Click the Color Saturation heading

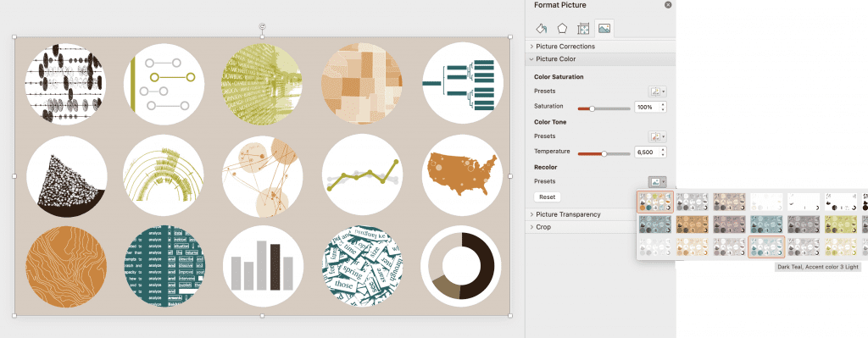[x=559, y=77]
